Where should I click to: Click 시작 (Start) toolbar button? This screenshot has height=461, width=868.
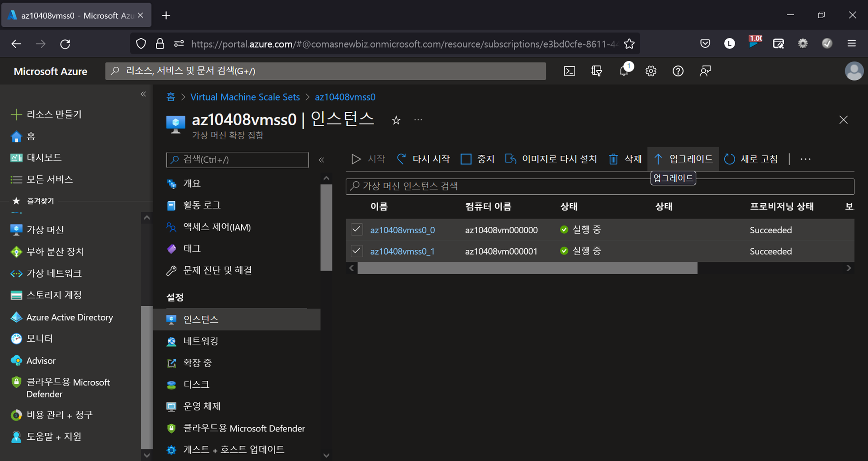pyautogui.click(x=368, y=159)
